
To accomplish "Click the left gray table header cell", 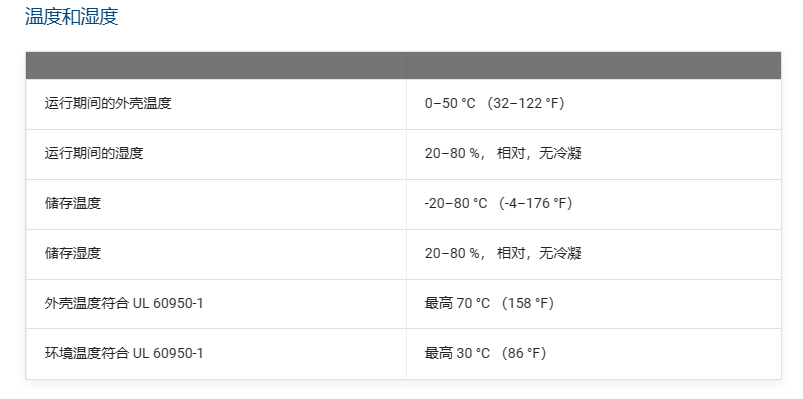I will coord(216,66).
